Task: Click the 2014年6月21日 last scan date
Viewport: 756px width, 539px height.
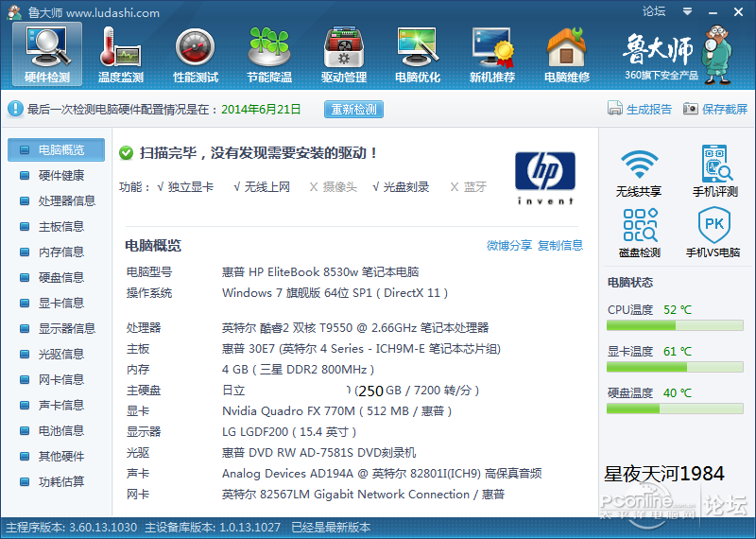Action: [x=261, y=109]
